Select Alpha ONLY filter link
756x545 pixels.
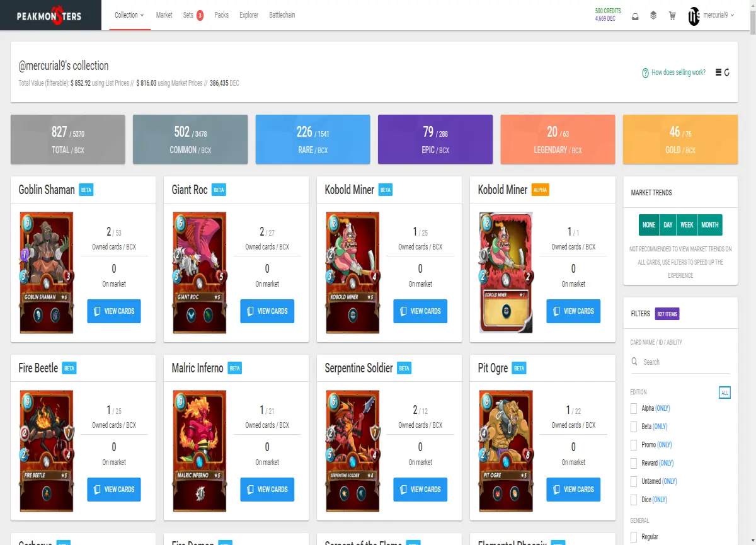click(x=661, y=408)
